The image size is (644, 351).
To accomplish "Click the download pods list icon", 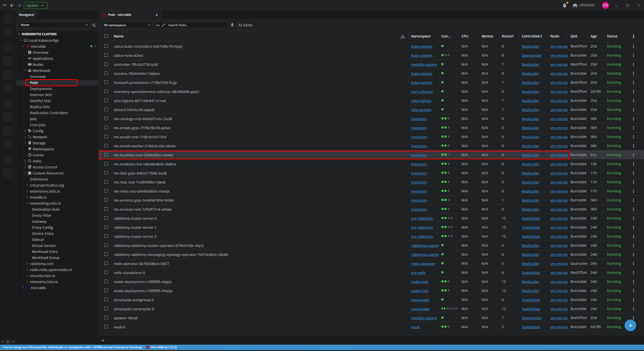I will pyautogui.click(x=232, y=25).
